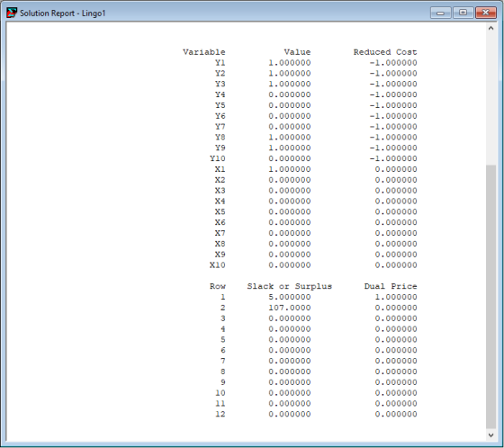Viewport: 504px width, 448px height.
Task: Click the "Value" column header
Action: coord(297,52)
